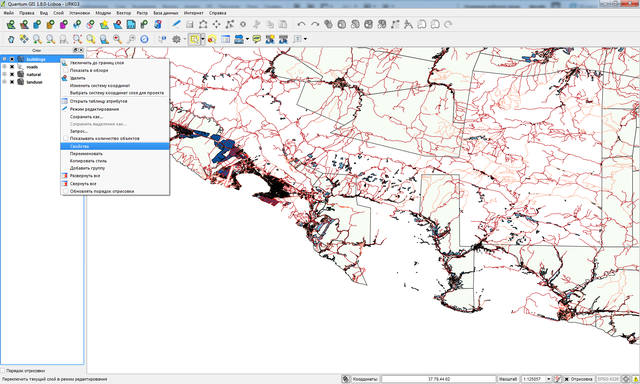Select the Zoom Out magnifier tool
The width and height of the screenshot is (640, 384).
[x=51, y=39]
